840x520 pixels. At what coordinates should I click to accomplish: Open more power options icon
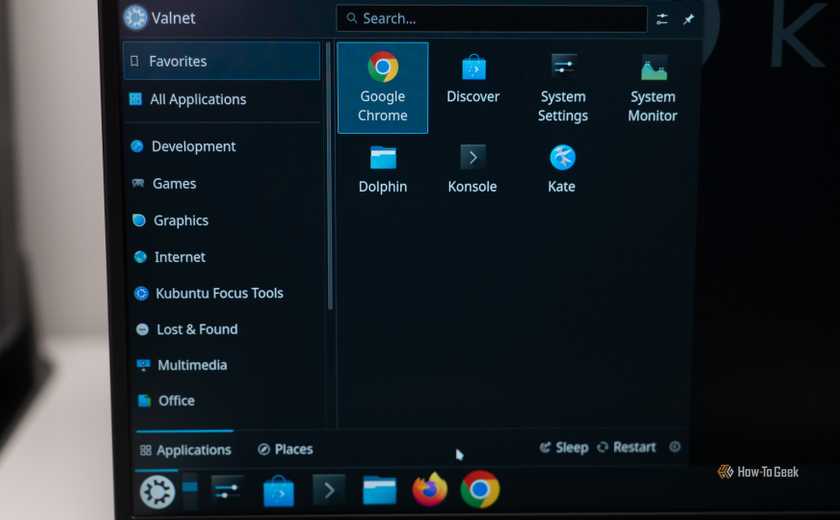675,447
